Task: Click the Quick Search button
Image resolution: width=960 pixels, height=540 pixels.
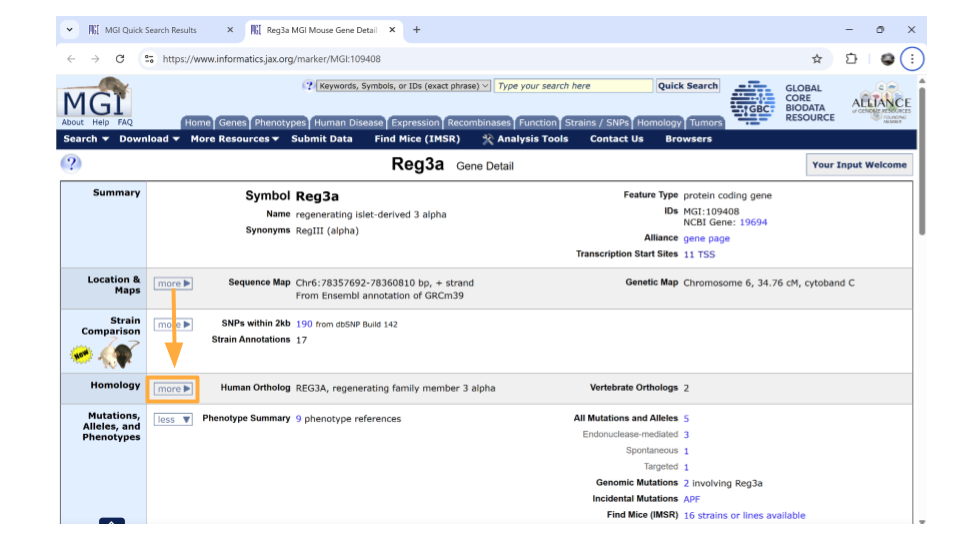Action: (x=688, y=86)
